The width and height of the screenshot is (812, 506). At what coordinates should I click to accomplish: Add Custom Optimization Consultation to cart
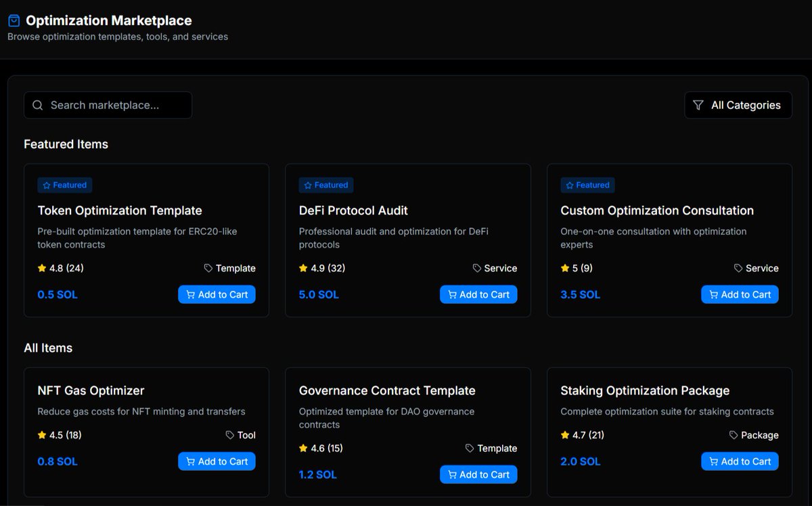[x=740, y=294]
